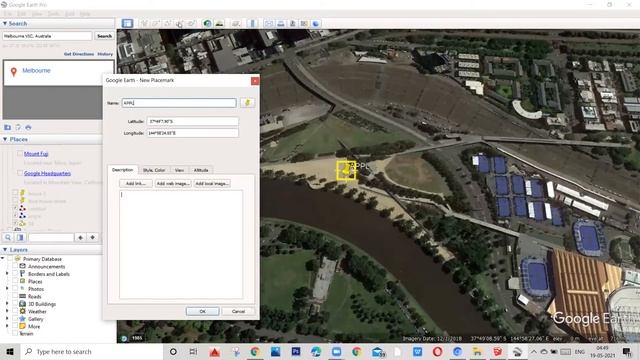The image size is (640, 360).
Task: Click the blue globe Earth toolbar icon
Action: [316, 24]
